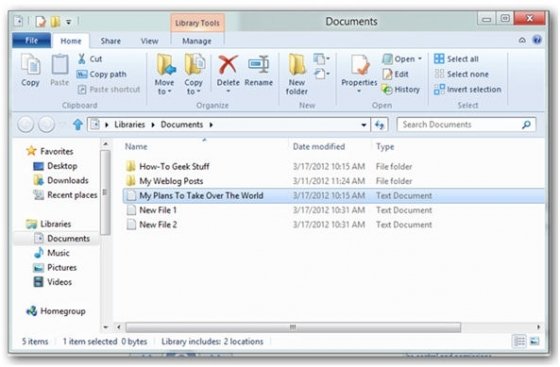Minimize the ribbon with the caret
Screen dimensions: 560x367
(522, 40)
